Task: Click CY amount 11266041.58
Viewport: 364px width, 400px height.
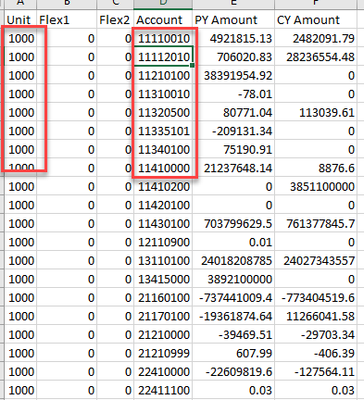Action: (315, 316)
